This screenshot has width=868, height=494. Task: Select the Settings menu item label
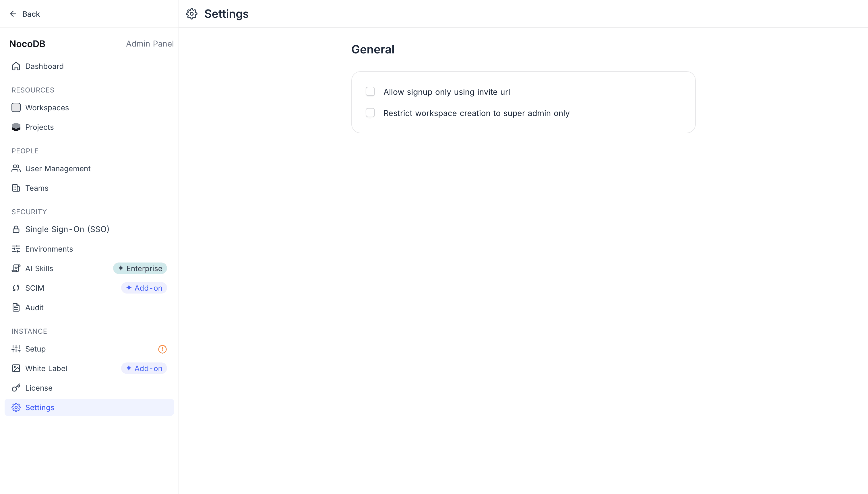[x=40, y=408]
